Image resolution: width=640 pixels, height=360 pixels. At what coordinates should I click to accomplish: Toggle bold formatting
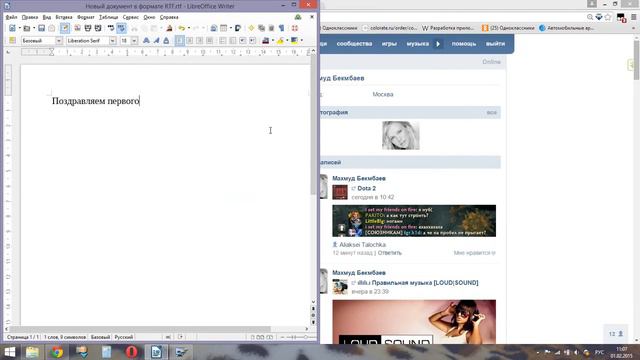coord(146,40)
